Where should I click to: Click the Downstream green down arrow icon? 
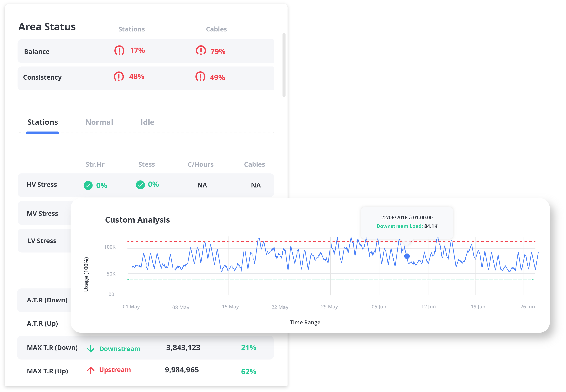pyautogui.click(x=91, y=348)
